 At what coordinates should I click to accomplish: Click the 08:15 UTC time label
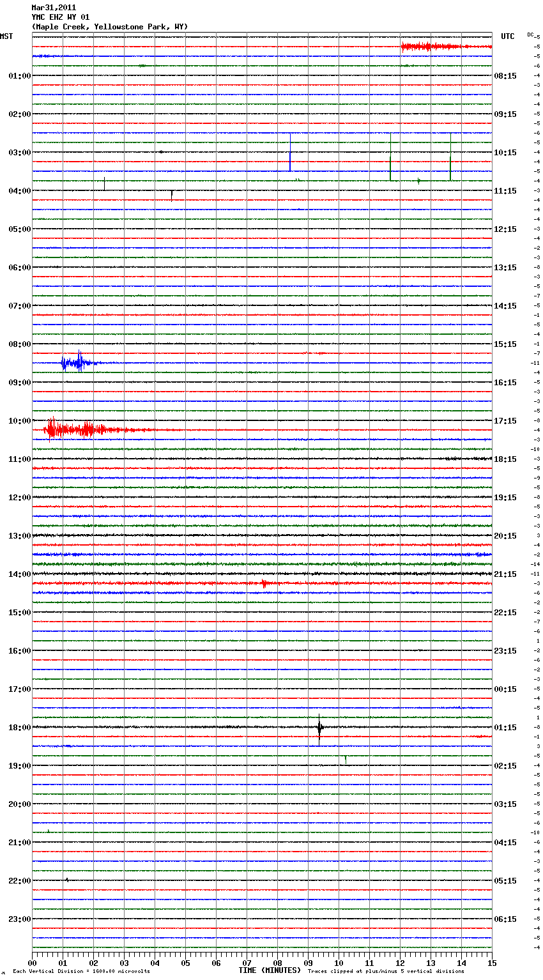(505, 76)
